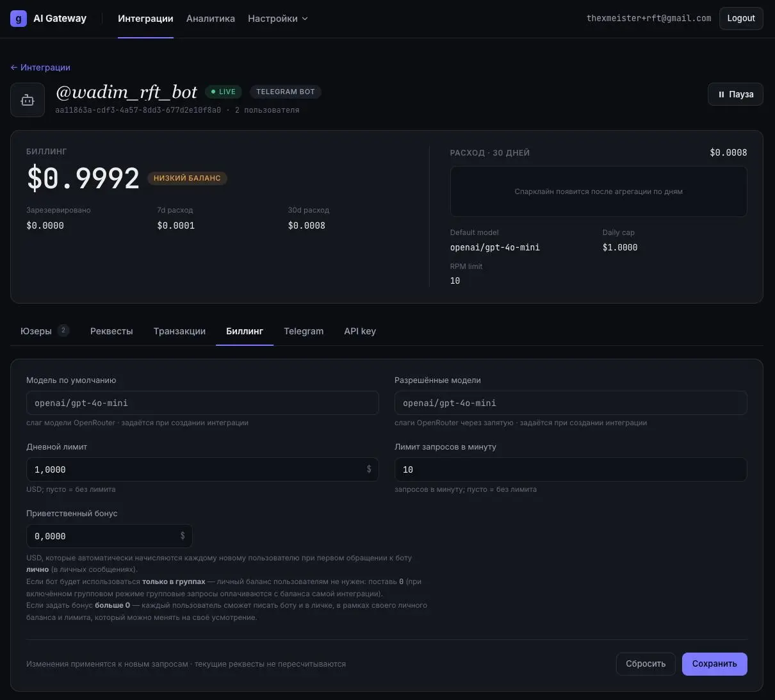Image resolution: width=775 pixels, height=700 pixels.
Task: Select the Транзакции tab
Action: coord(179,331)
